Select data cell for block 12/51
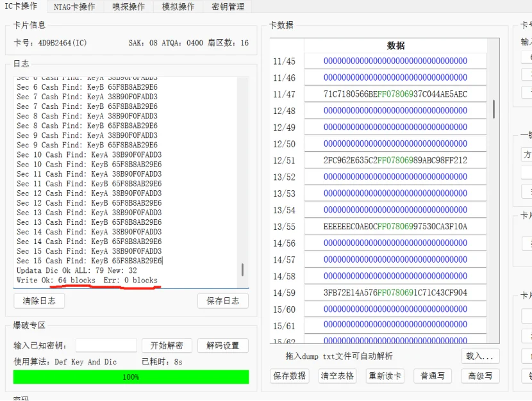The width and height of the screenshot is (532, 401). (395, 160)
